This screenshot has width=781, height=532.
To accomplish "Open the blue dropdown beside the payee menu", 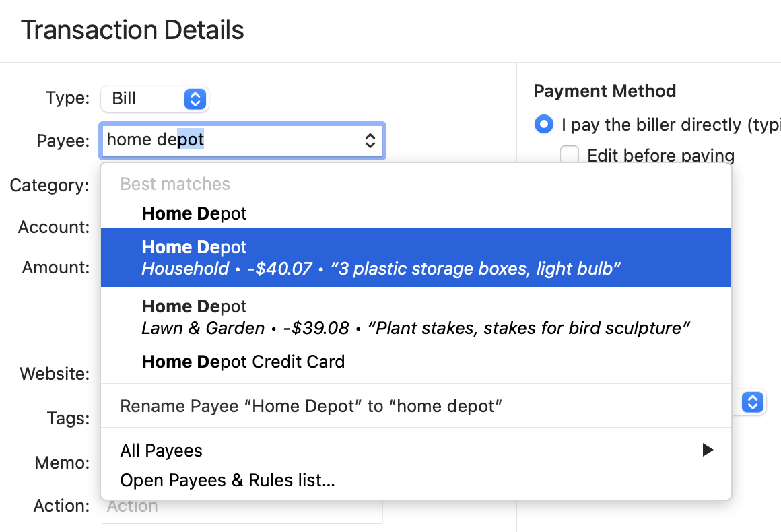I will pos(752,402).
